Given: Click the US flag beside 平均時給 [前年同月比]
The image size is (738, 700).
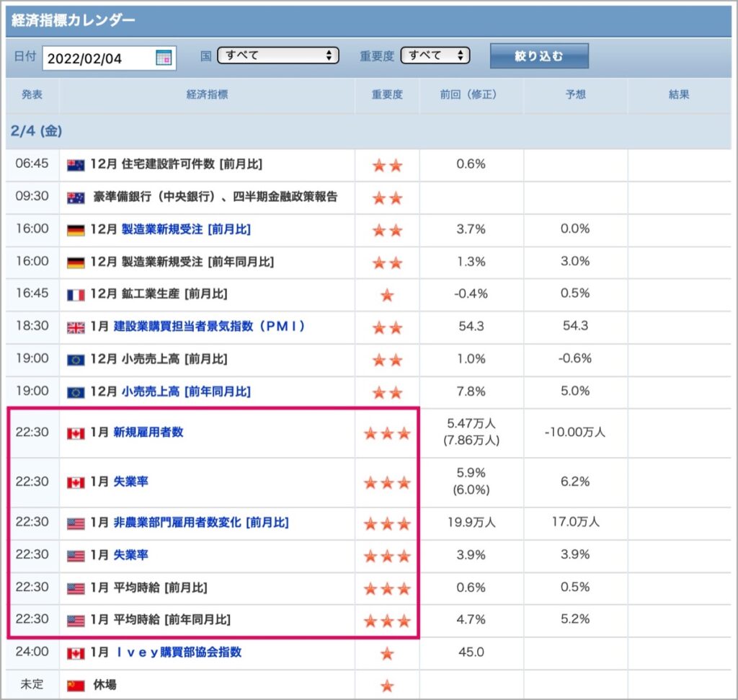Looking at the screenshot, I should [x=76, y=621].
